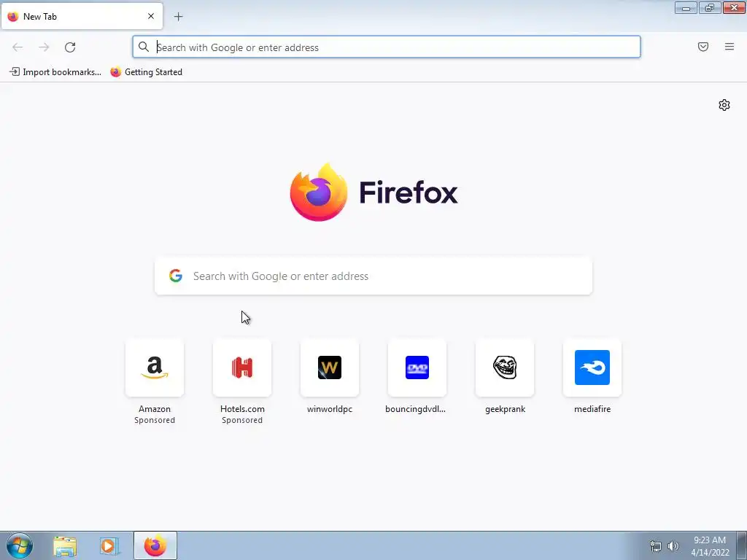Restore down the Firefox window
Image resolution: width=747 pixels, height=560 pixels.
tap(710, 7)
